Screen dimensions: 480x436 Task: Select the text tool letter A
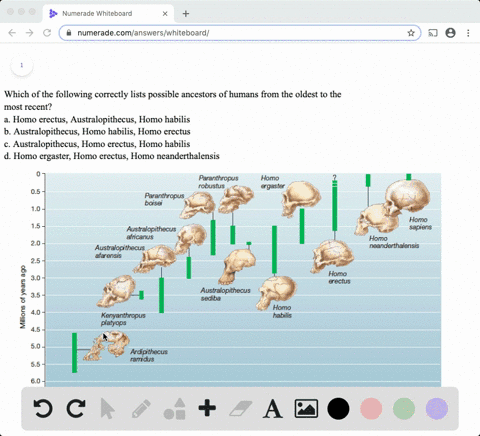click(x=273, y=409)
